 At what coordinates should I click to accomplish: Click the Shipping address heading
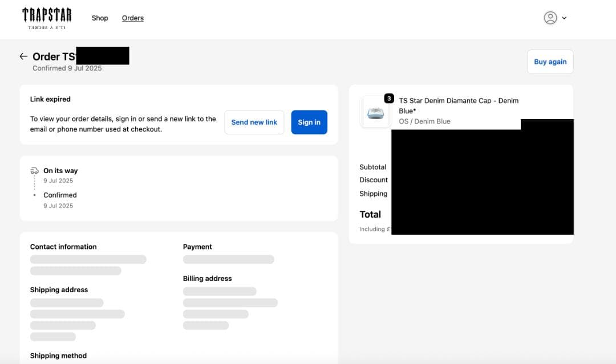(59, 290)
